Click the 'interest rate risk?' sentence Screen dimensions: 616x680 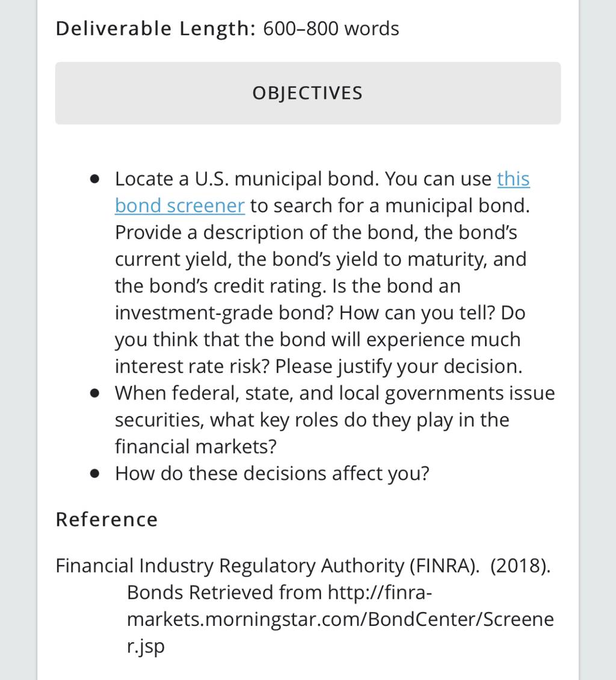(x=192, y=366)
